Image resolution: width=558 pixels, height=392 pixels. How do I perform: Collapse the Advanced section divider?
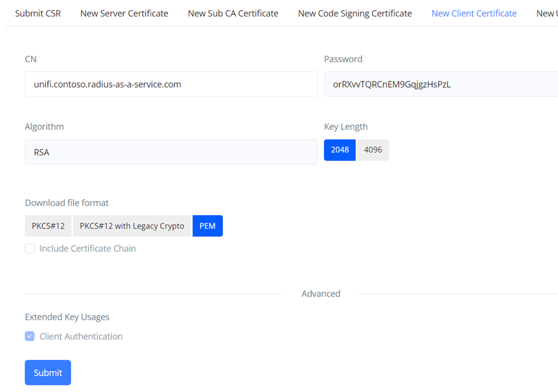pos(321,294)
